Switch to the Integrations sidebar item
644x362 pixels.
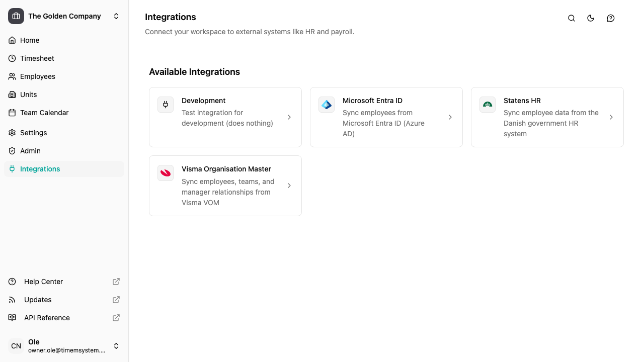[x=40, y=169]
